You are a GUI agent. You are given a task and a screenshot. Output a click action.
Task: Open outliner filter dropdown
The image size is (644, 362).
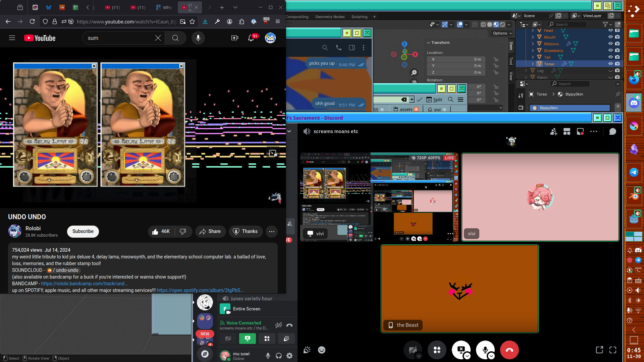pyautogui.click(x=607, y=24)
